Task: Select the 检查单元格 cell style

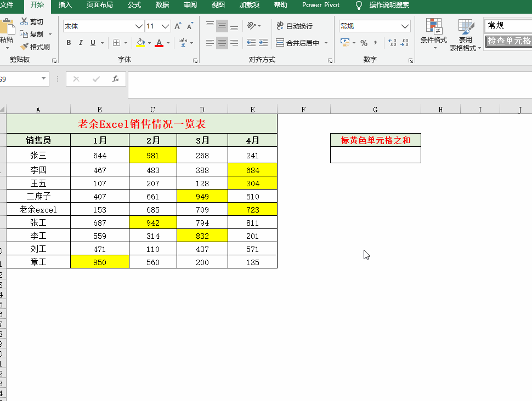Action: (x=508, y=41)
